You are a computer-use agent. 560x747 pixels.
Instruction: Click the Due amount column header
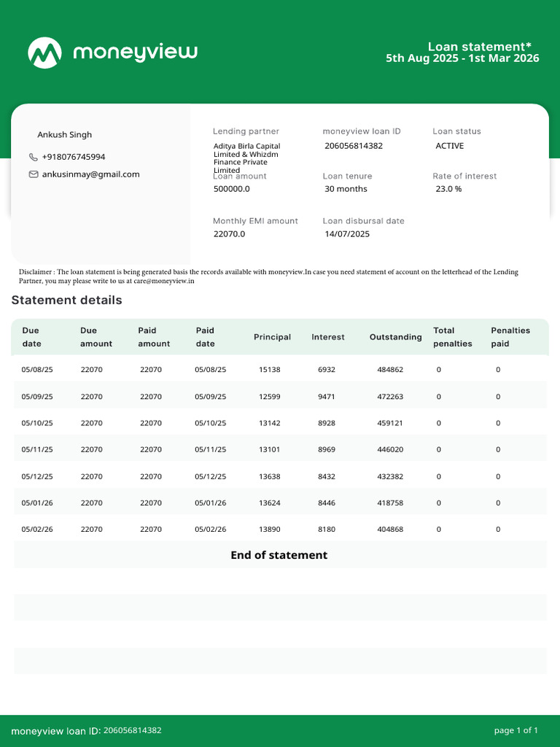(96, 337)
